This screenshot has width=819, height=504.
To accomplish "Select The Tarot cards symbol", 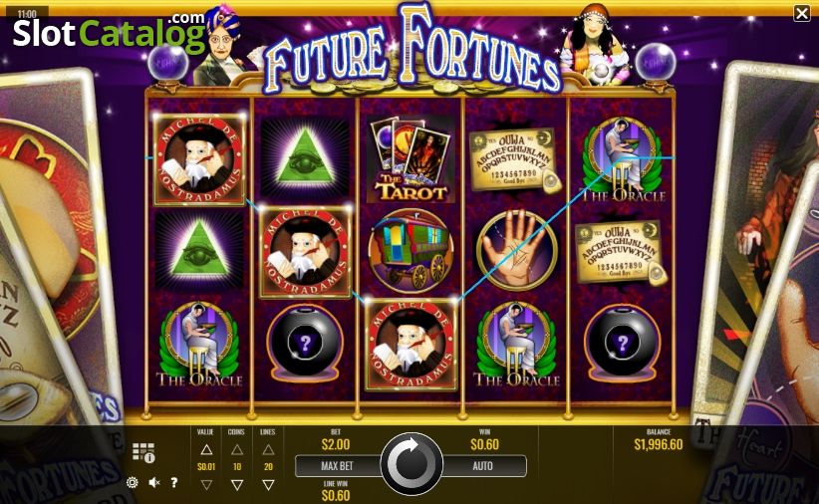I will (x=411, y=159).
